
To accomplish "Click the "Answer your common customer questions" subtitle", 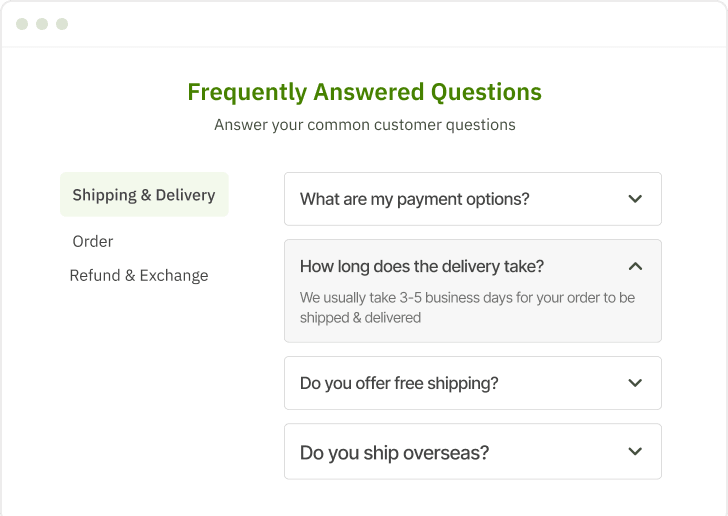I will point(364,125).
